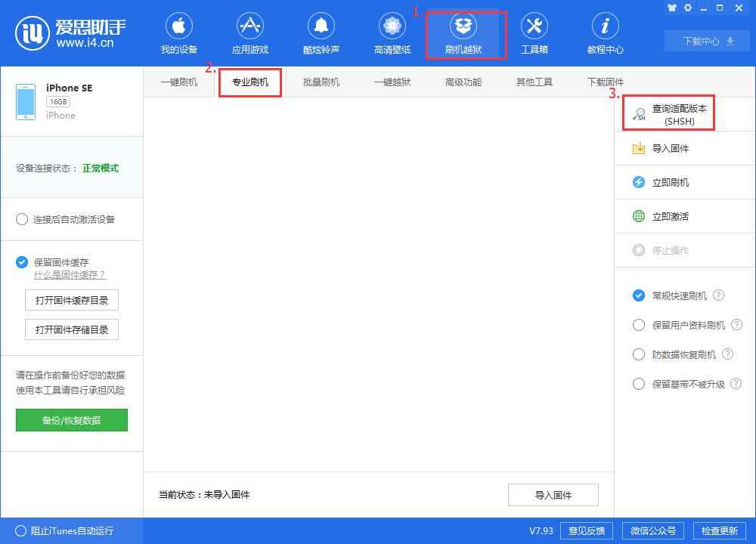Click 正常模式 connection status text

(x=101, y=168)
